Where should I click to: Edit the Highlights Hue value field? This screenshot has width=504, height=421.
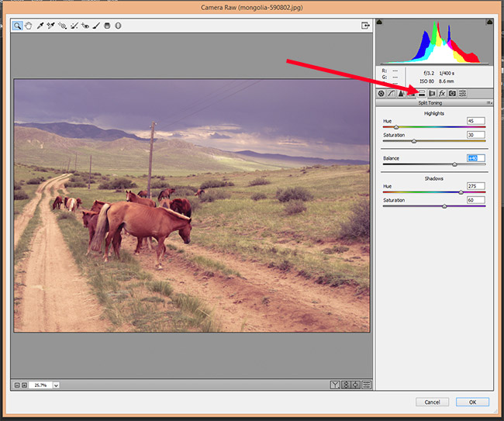click(x=476, y=121)
